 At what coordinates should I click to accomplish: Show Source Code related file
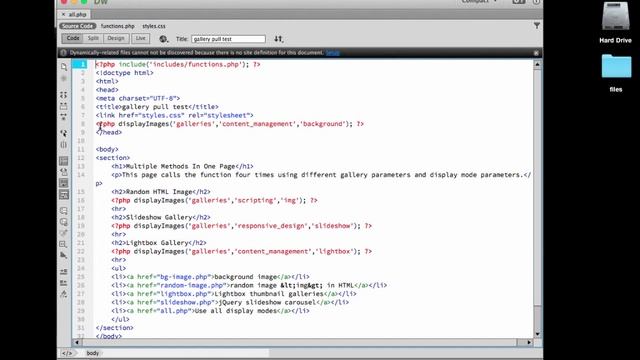78,26
